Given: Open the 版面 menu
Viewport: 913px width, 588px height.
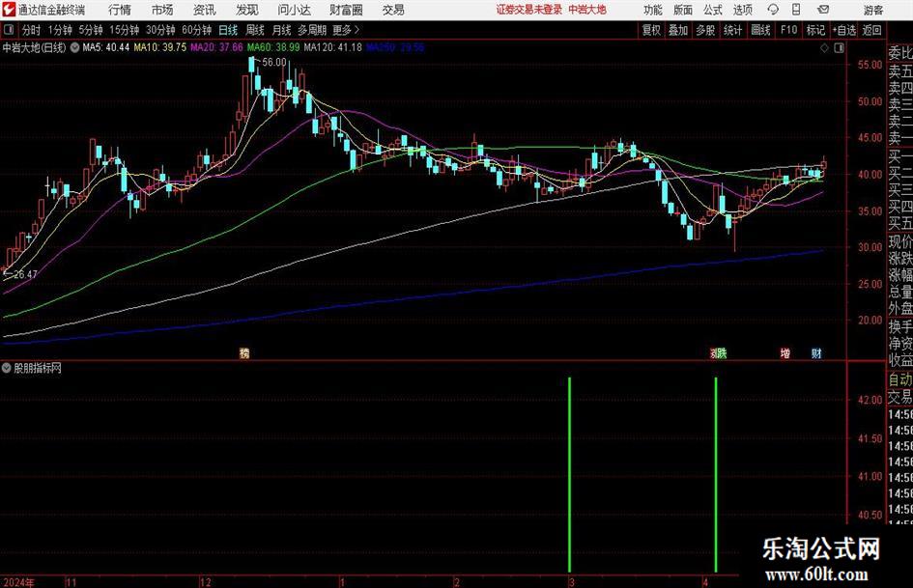Looking at the screenshot, I should coord(683,10).
